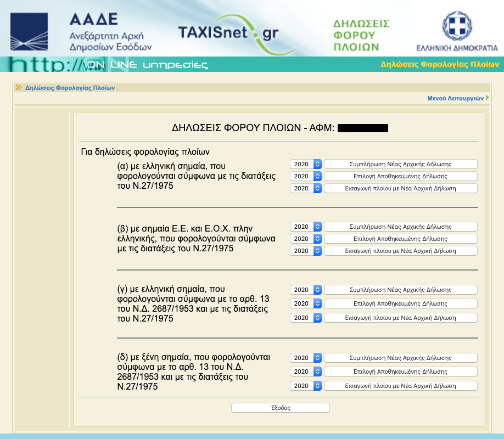Click Εισαγωγή πλοίου με Νέα Αρχική Δήλωση in section (β)
504x439 pixels.
[400, 251]
